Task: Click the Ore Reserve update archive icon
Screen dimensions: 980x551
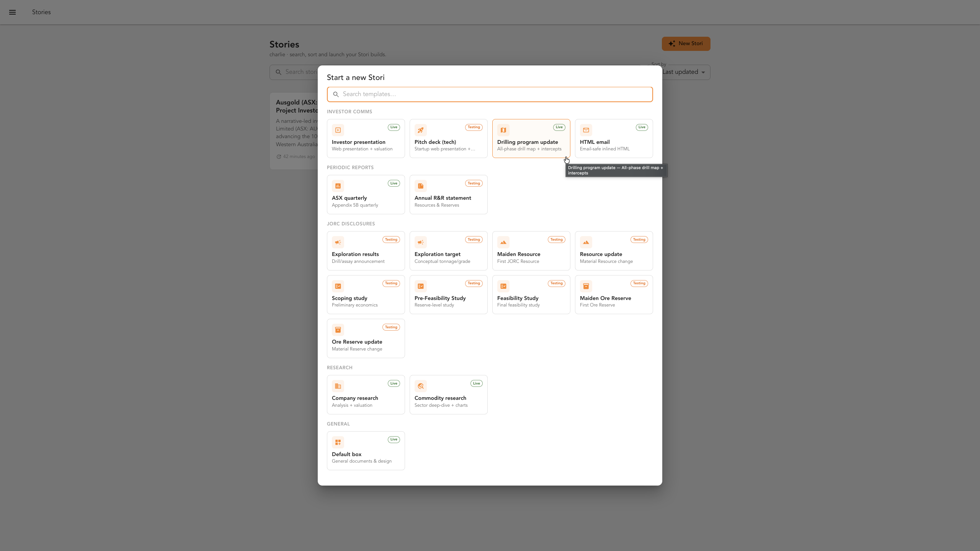Action: click(338, 330)
